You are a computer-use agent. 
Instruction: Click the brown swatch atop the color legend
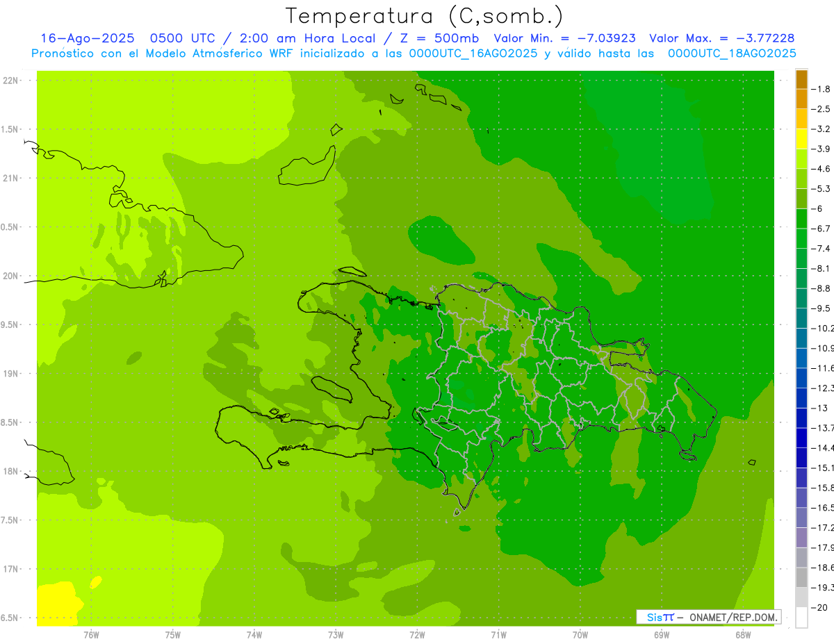coord(801,79)
